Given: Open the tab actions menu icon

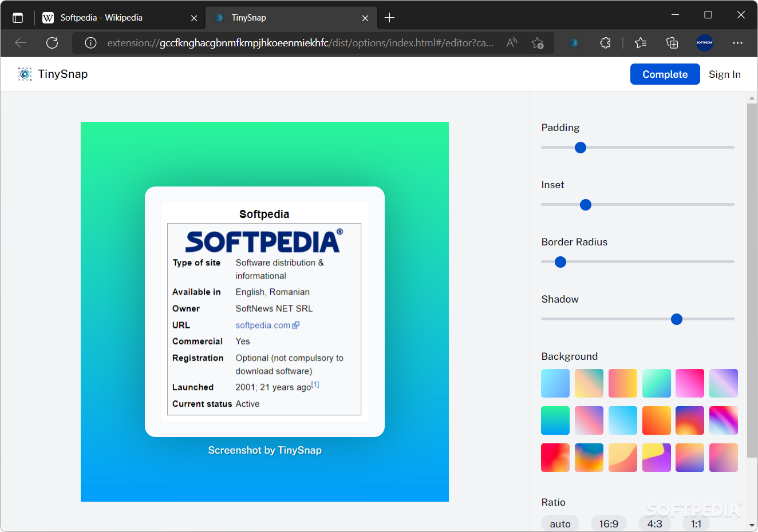Looking at the screenshot, I should tap(18, 18).
